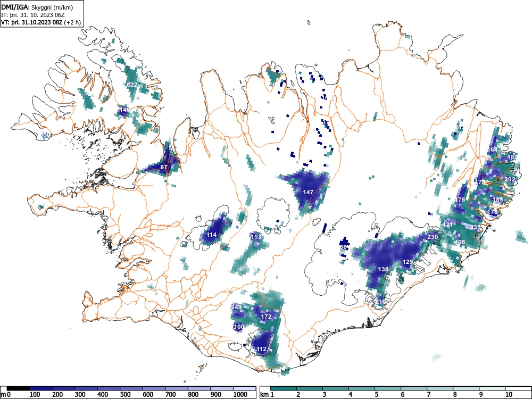Click the '210' visibility value on map
The image size is (532, 399).
pyautogui.click(x=381, y=302)
